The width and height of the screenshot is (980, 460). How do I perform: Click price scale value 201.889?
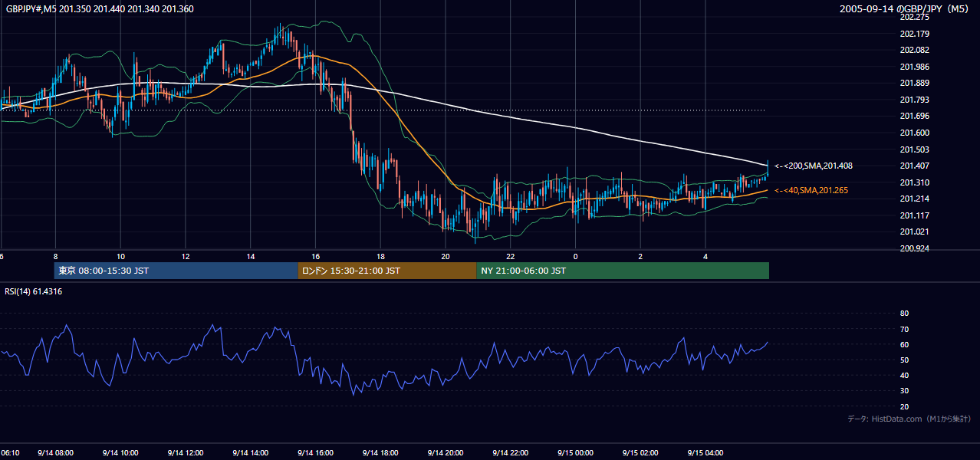[914, 84]
